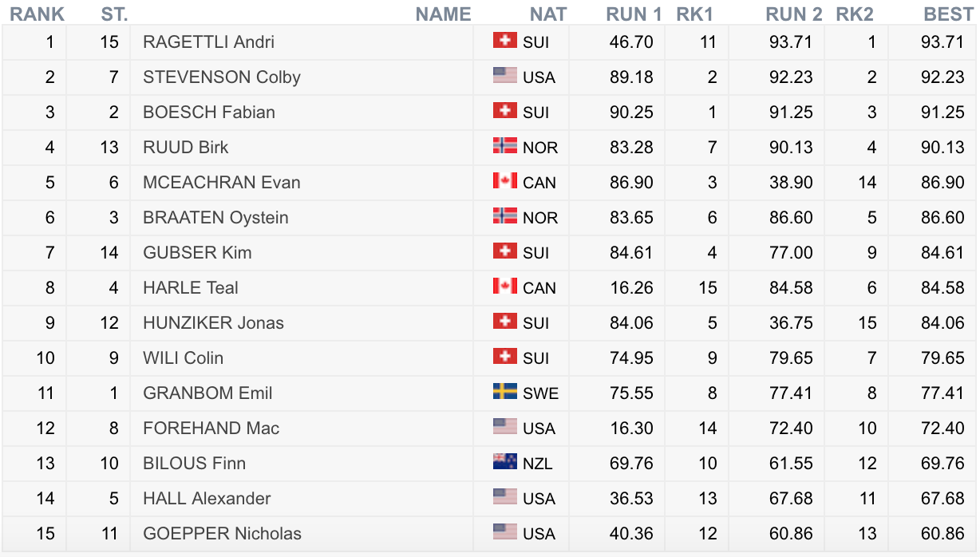Click the New Zealand flag beside BILOUS Finn
This screenshot has width=980, height=557.
[504, 462]
